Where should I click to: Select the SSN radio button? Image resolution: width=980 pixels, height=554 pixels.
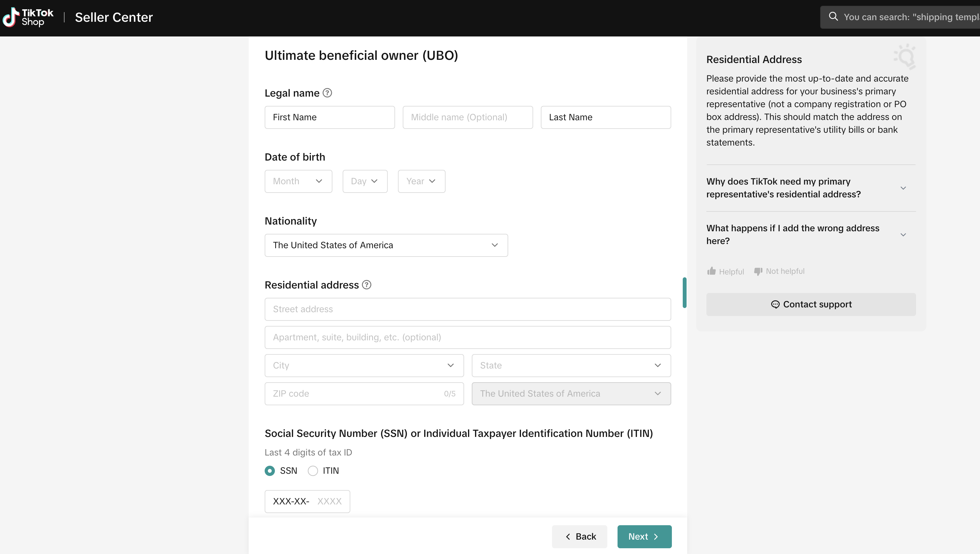pyautogui.click(x=270, y=471)
